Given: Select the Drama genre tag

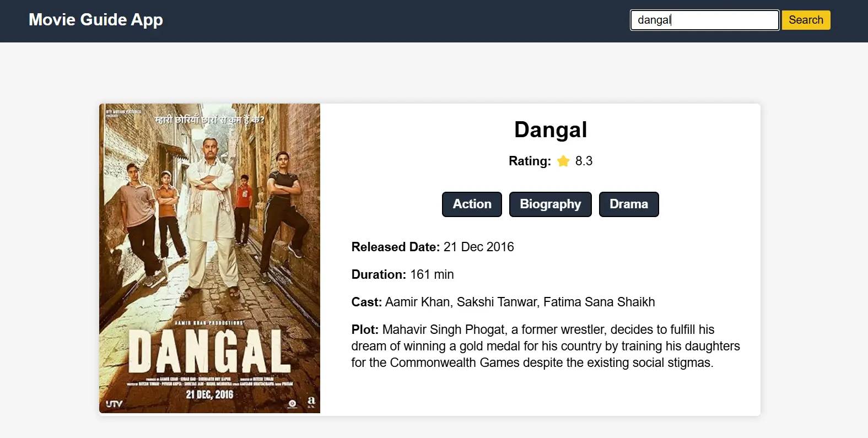Looking at the screenshot, I should pyautogui.click(x=629, y=204).
